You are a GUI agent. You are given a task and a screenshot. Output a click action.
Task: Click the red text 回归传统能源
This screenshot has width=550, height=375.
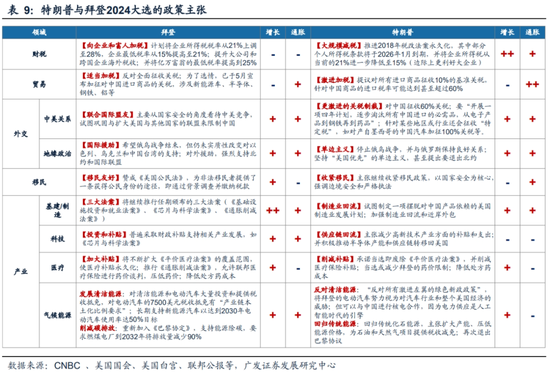pos(335,323)
